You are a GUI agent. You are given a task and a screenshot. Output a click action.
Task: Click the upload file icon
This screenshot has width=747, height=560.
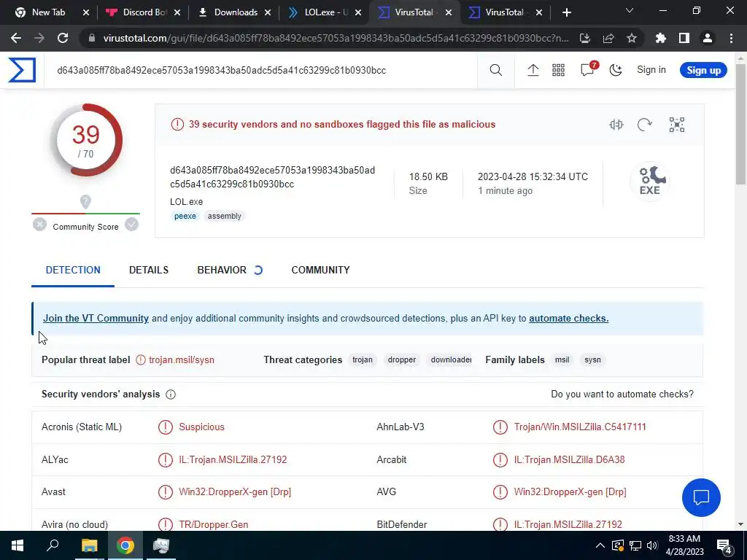click(x=533, y=70)
